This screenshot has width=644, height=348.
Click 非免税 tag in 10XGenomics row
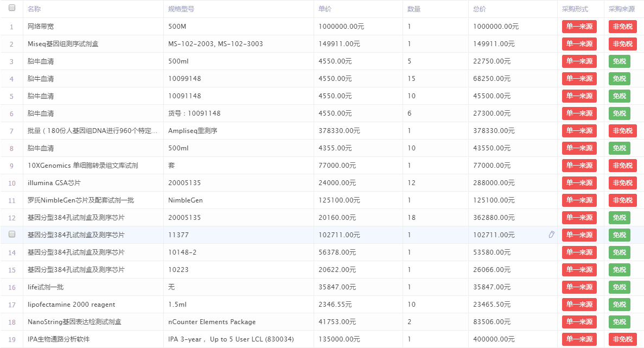pos(623,166)
